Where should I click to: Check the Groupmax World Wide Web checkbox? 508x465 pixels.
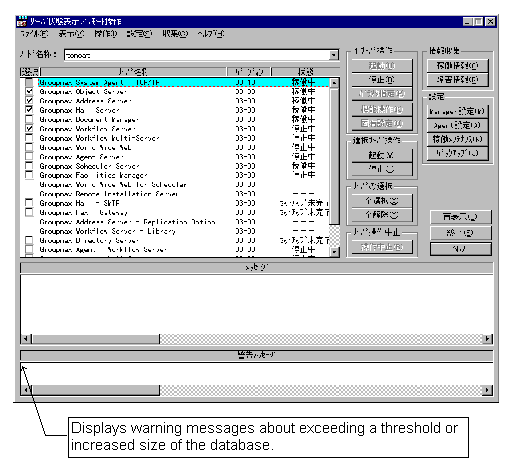coord(29,147)
